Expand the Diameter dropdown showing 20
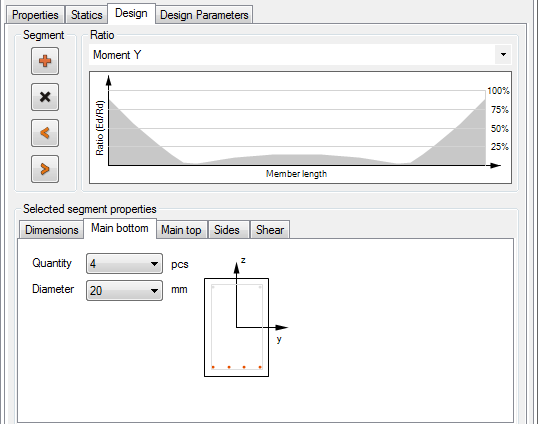 pyautogui.click(x=124, y=290)
